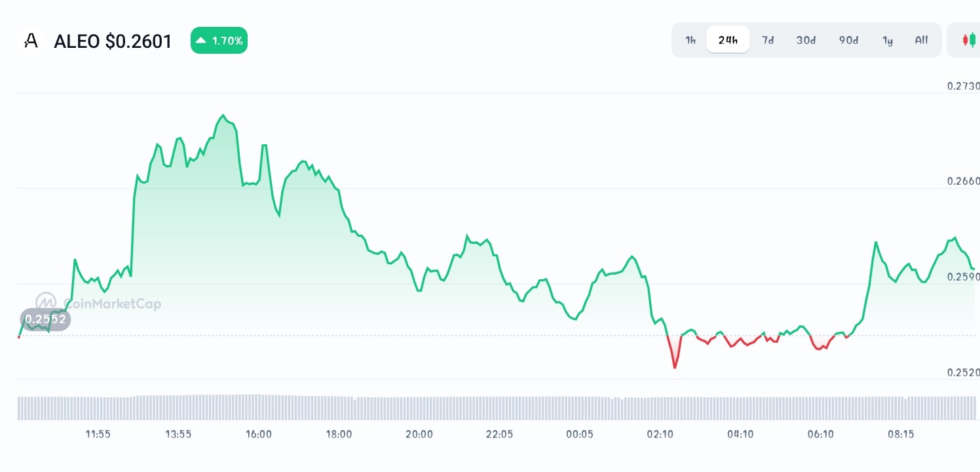Click the 20:00 time axis label
980x472 pixels.
coord(419,434)
